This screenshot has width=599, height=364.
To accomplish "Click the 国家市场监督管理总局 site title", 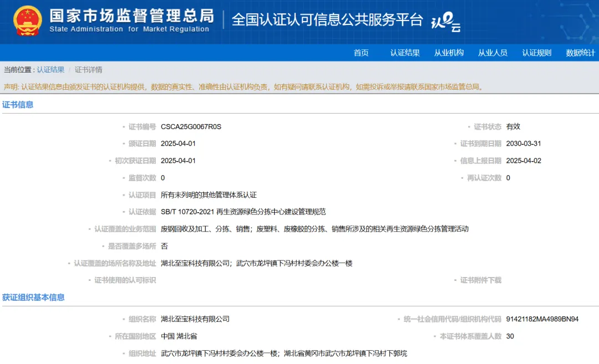I will pyautogui.click(x=131, y=16).
